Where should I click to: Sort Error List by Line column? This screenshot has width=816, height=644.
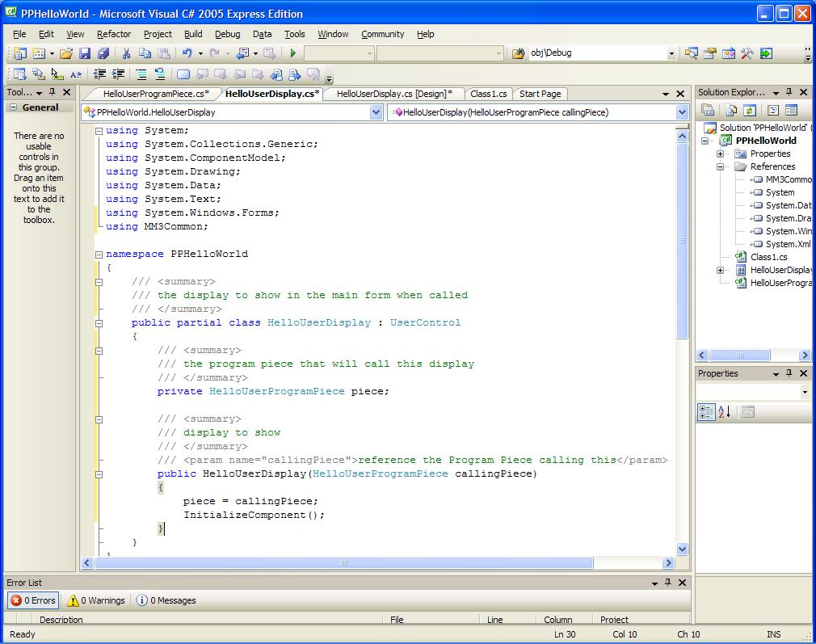point(507,619)
